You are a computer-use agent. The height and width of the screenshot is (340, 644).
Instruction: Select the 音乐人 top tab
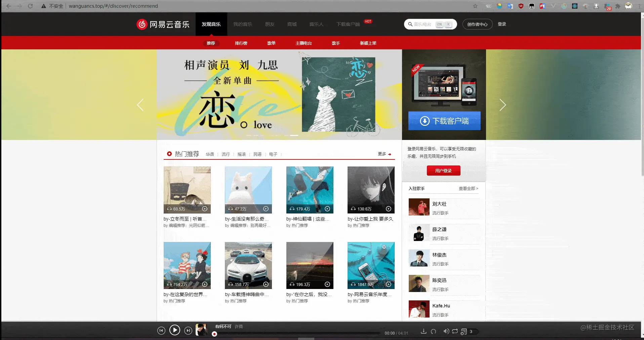point(316,24)
